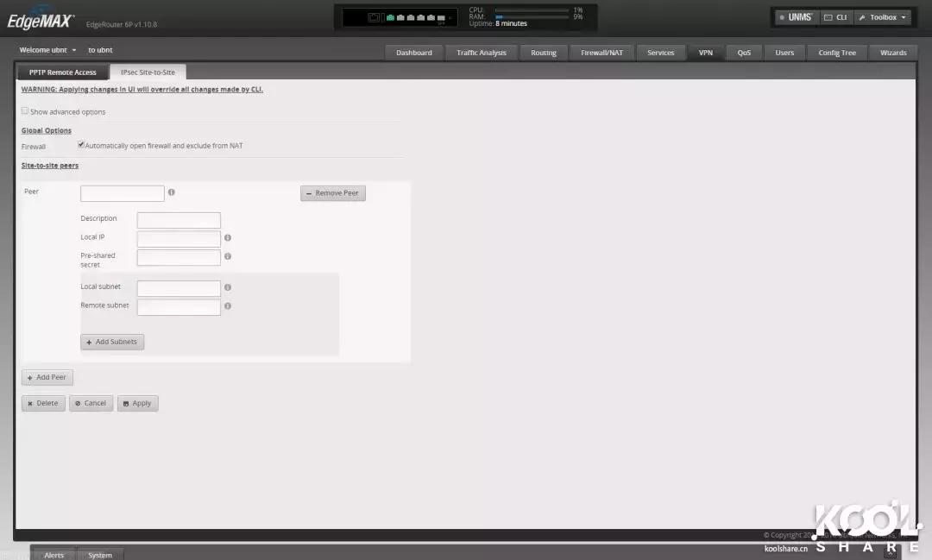Click the info icon beside Pre-shared secret
This screenshot has height=560, width=932.
(228, 256)
